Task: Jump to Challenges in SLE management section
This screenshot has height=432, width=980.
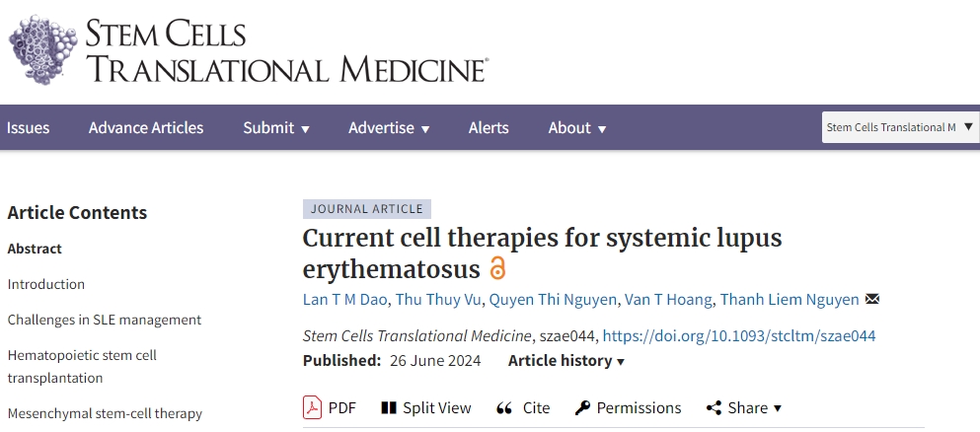Action: pos(105,320)
